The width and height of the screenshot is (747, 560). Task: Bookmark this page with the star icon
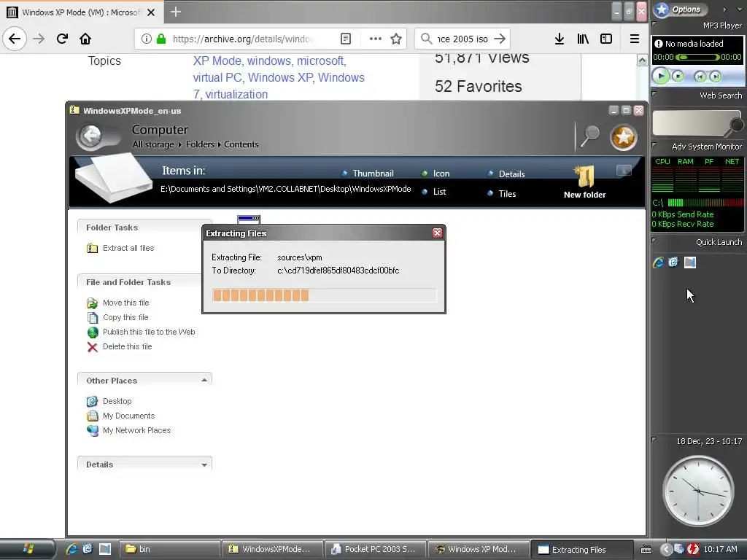click(x=396, y=39)
